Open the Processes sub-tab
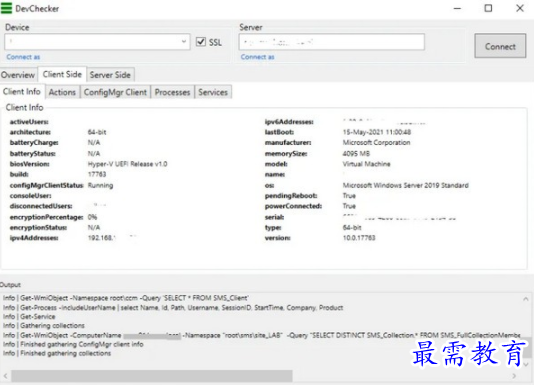This screenshot has width=534, height=385. click(x=172, y=92)
